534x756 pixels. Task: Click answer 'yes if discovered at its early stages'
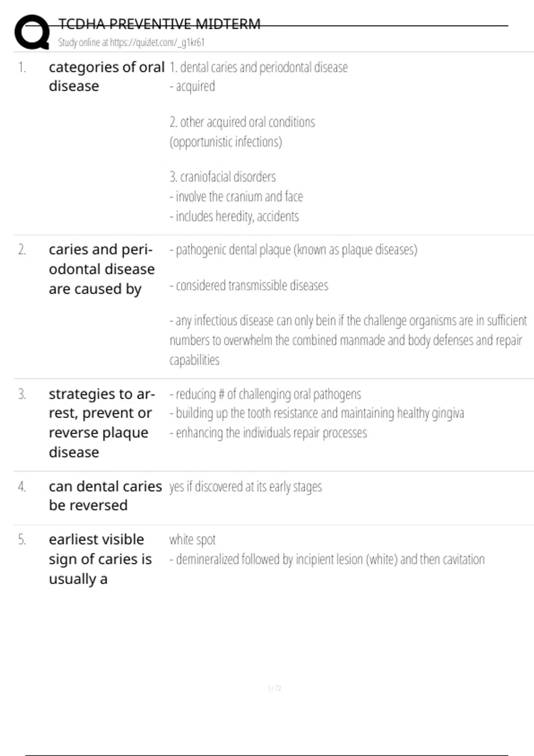tap(246, 487)
